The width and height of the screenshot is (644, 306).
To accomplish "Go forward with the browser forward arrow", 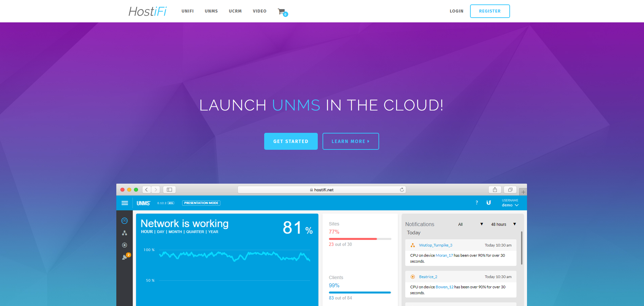I will click(x=156, y=190).
